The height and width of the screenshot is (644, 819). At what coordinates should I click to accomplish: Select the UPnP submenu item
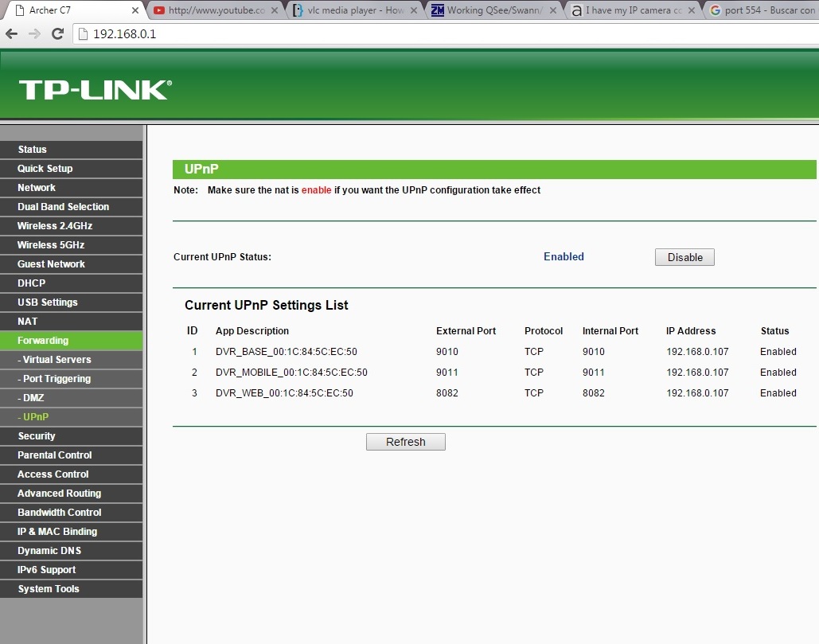coord(71,417)
